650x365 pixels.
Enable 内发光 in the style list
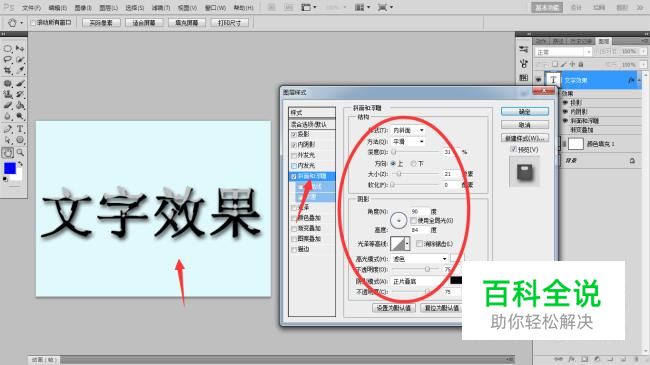293,166
